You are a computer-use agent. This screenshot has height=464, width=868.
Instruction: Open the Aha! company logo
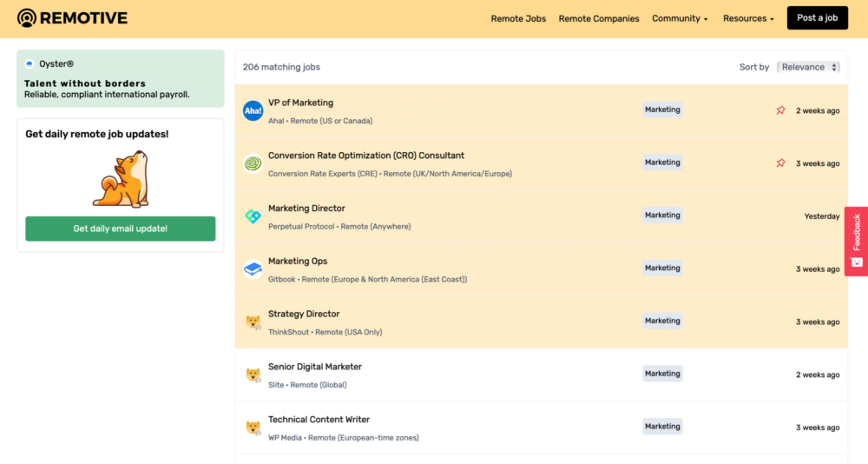(x=253, y=111)
